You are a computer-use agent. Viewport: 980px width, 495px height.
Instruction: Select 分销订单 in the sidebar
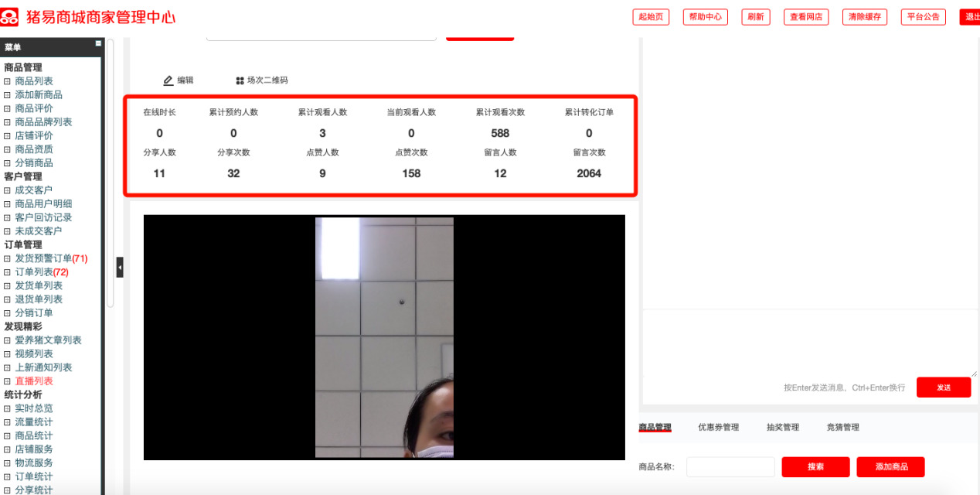click(x=34, y=313)
